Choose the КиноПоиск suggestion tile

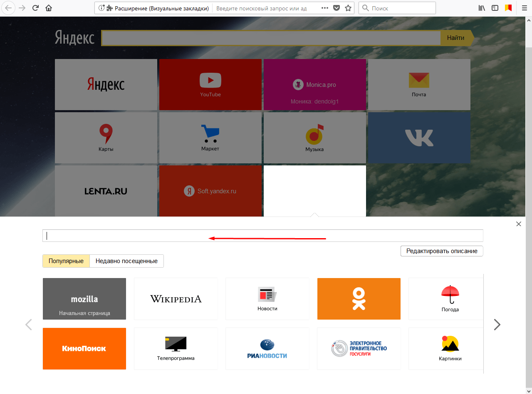pyautogui.click(x=84, y=349)
